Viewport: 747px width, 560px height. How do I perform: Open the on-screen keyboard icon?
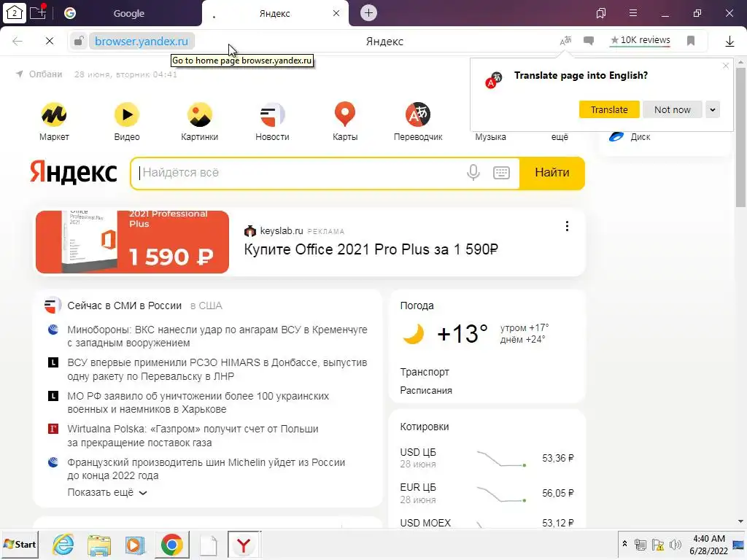(x=501, y=172)
